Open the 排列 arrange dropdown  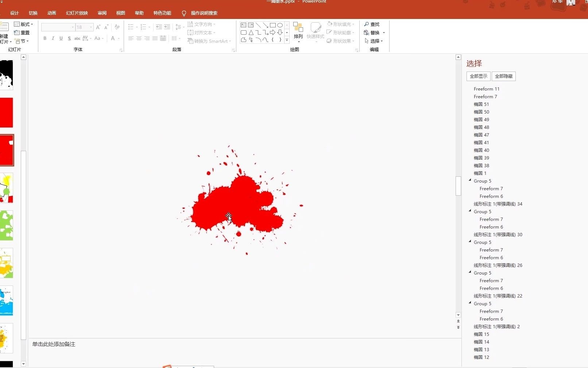(x=298, y=32)
